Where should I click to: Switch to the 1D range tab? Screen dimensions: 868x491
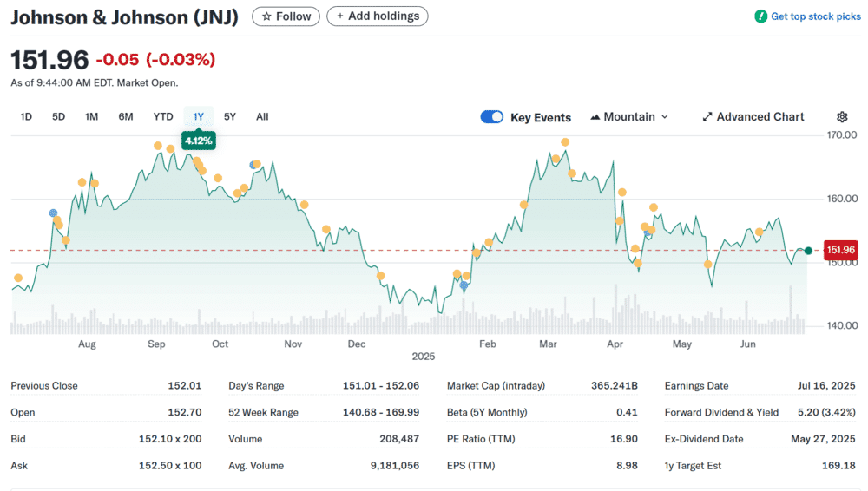pyautogui.click(x=26, y=117)
